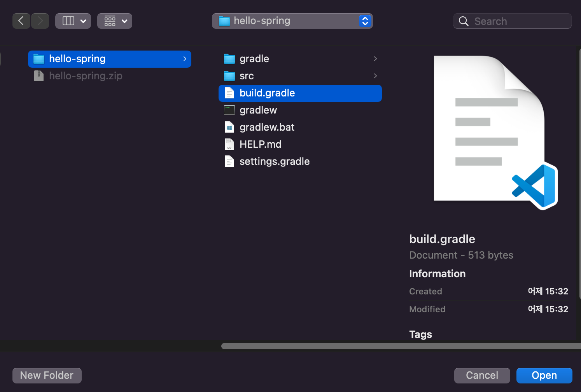Viewport: 581px width, 392px height.
Task: Select the HELP.md file
Action: (300, 145)
